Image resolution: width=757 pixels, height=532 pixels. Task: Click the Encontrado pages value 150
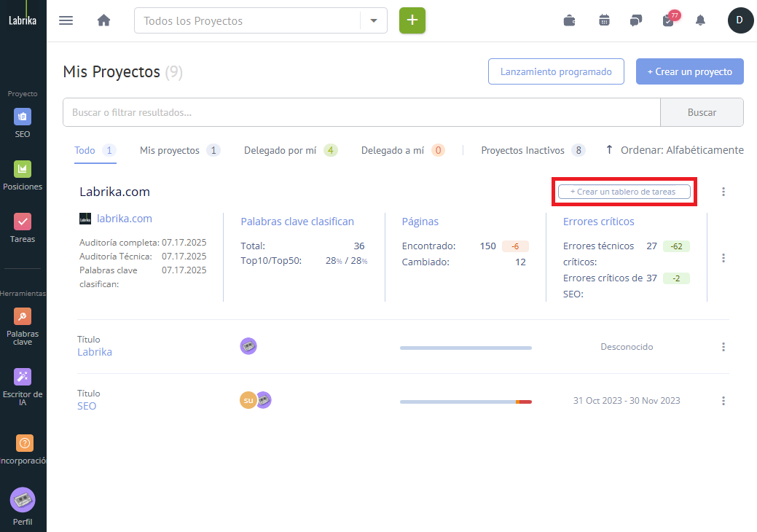(487, 246)
